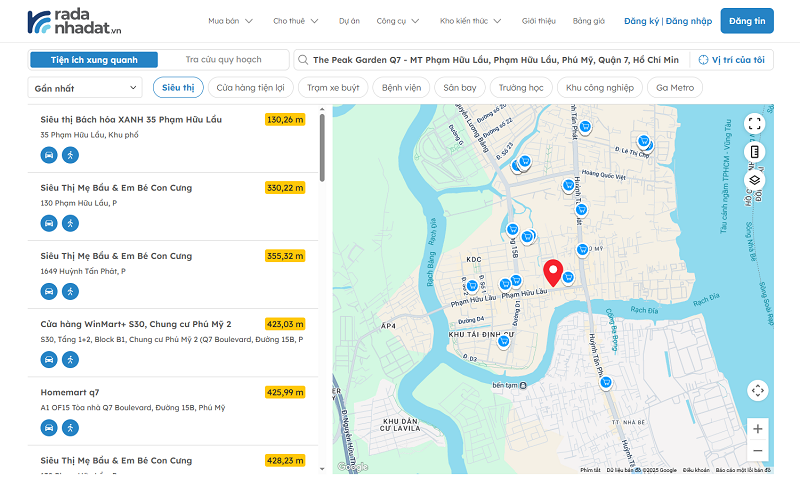
Task: Select the Sân bay filter
Action: click(x=460, y=88)
